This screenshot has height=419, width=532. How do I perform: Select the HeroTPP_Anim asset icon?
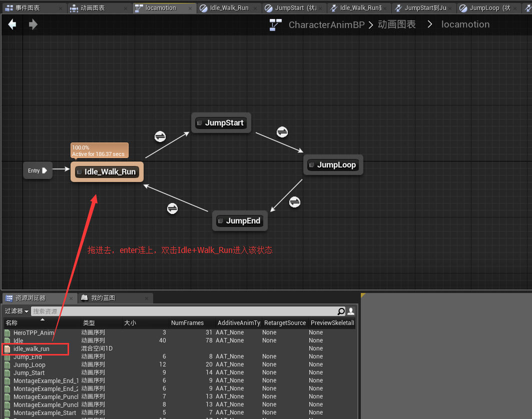point(7,333)
